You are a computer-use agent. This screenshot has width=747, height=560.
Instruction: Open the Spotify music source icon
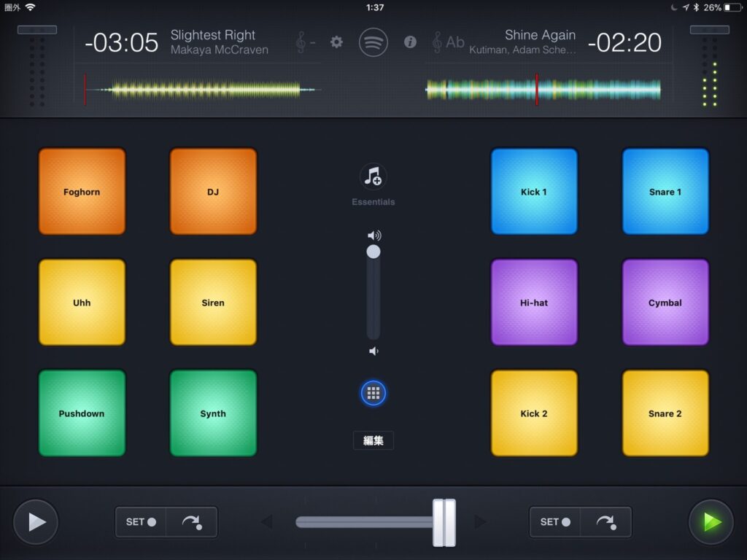(x=373, y=42)
